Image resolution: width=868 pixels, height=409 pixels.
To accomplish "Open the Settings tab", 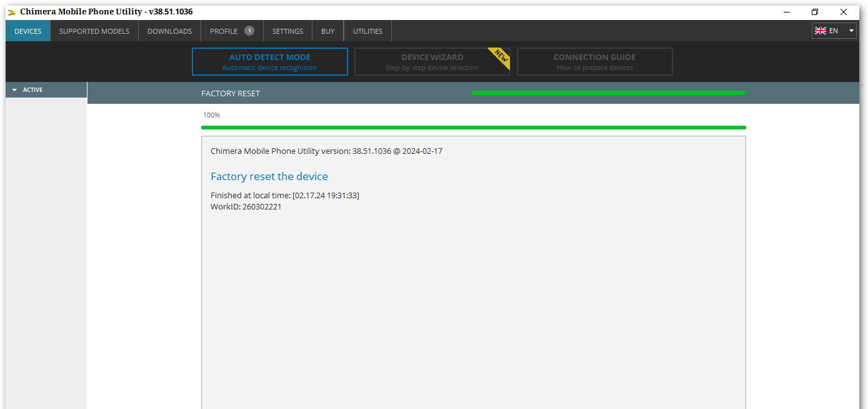I will [287, 31].
